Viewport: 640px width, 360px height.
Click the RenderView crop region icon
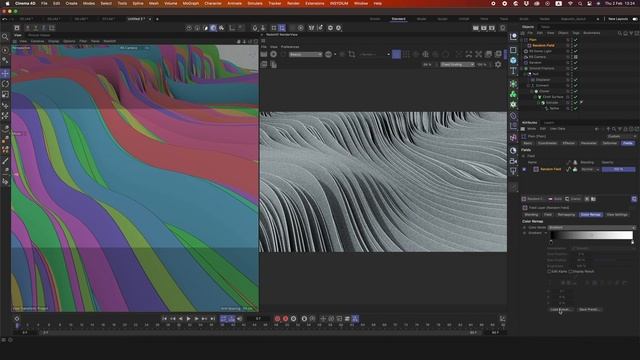click(x=352, y=54)
